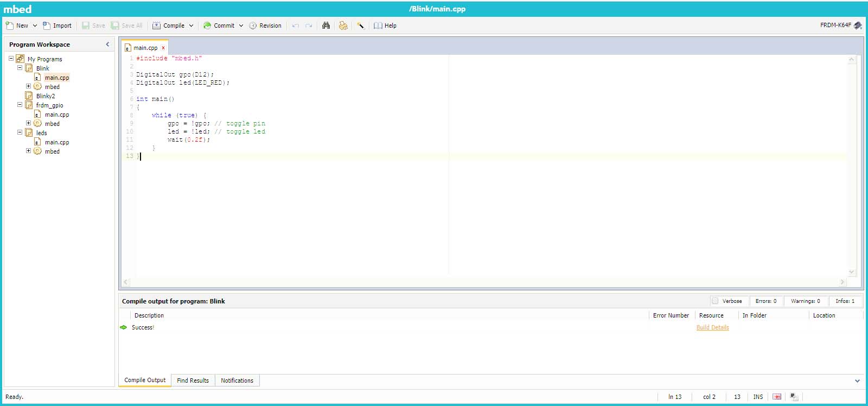Click the Import button
868x406 pixels.
(x=57, y=26)
